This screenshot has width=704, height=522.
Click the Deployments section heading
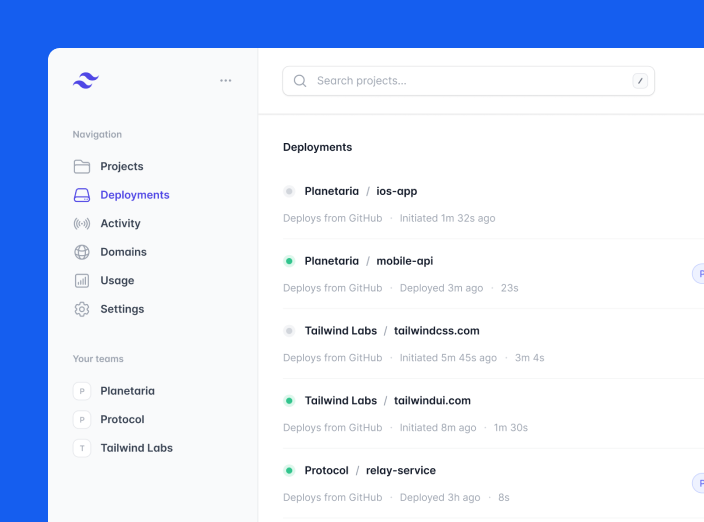pyautogui.click(x=317, y=147)
